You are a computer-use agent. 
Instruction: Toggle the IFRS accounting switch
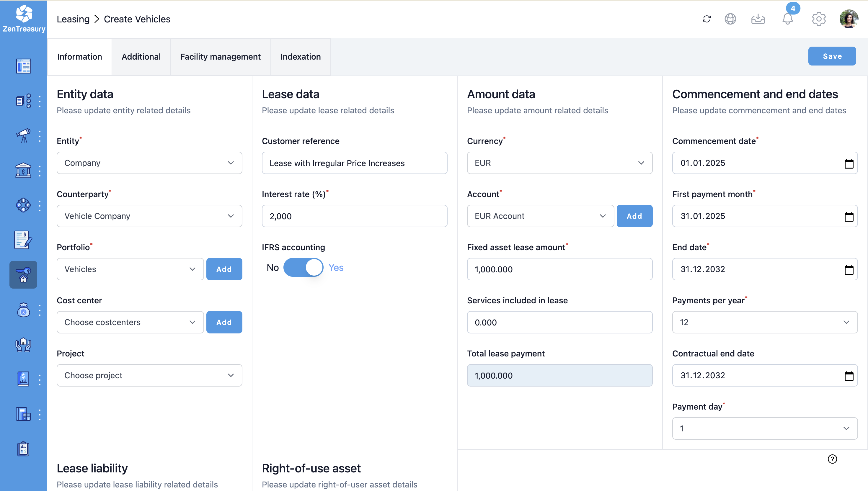click(x=303, y=267)
